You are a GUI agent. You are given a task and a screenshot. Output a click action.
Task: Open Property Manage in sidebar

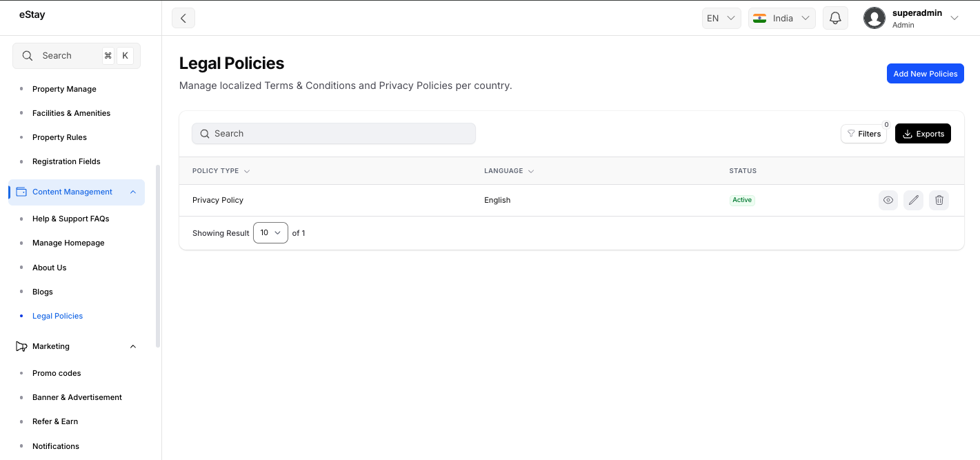point(64,89)
